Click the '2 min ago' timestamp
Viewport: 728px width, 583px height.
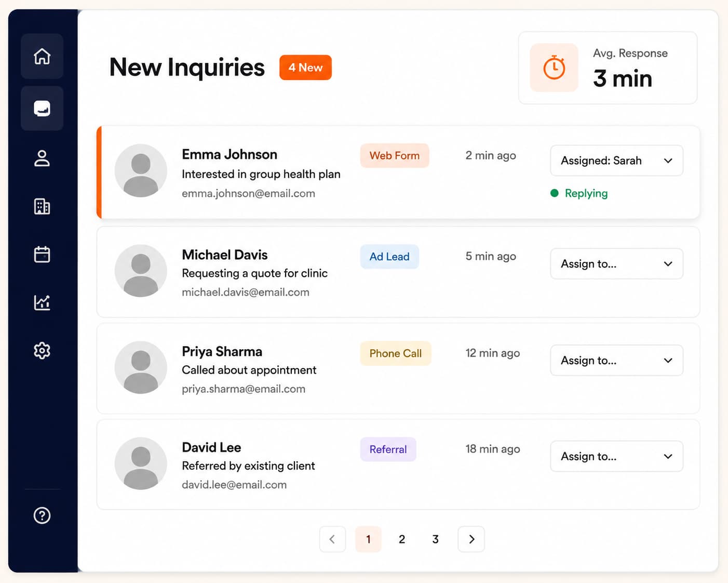[x=491, y=155]
